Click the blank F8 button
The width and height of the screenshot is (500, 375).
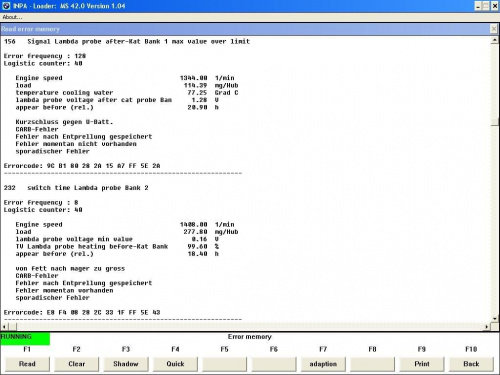(x=373, y=364)
